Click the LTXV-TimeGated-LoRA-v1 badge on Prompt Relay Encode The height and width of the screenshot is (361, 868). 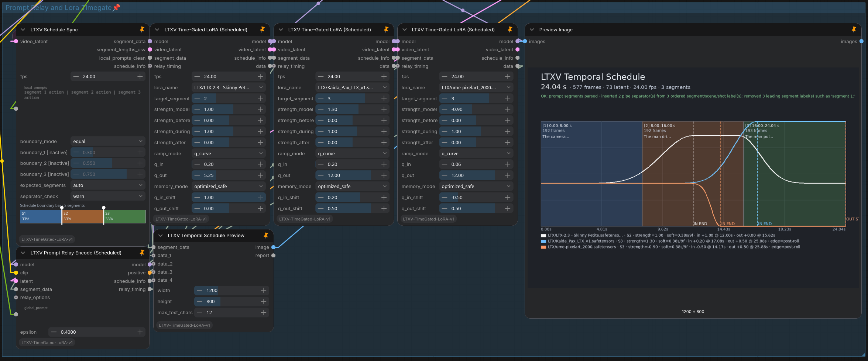click(47, 343)
